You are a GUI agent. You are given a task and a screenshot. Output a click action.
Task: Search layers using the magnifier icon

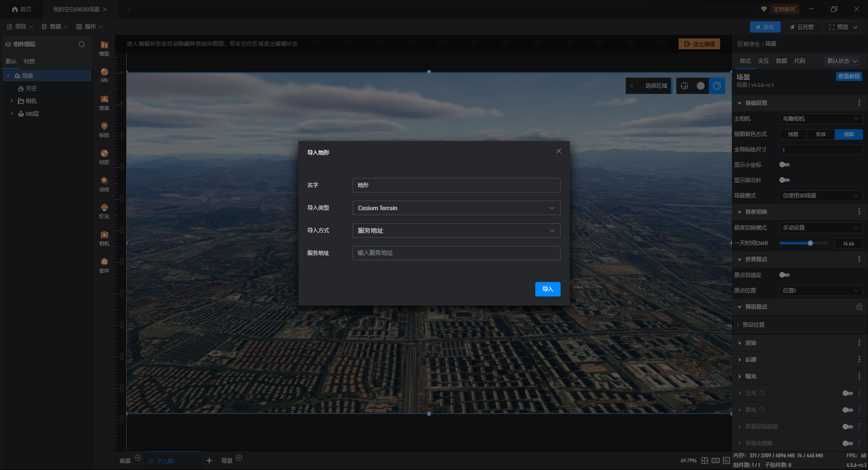tap(82, 44)
